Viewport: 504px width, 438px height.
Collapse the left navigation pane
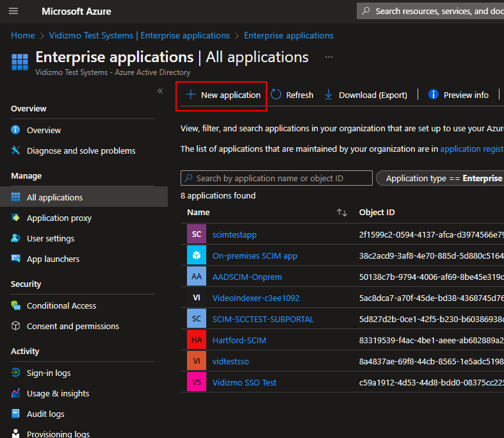click(x=160, y=91)
